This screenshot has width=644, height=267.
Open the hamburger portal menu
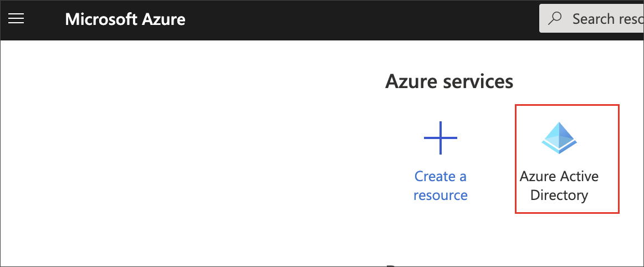point(16,19)
